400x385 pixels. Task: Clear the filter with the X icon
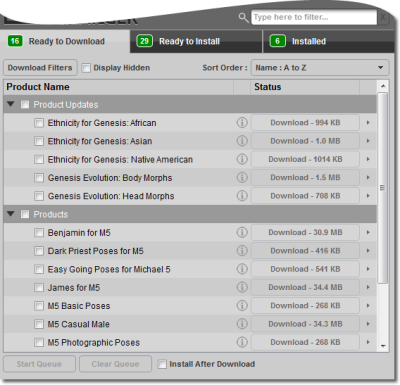click(x=383, y=17)
